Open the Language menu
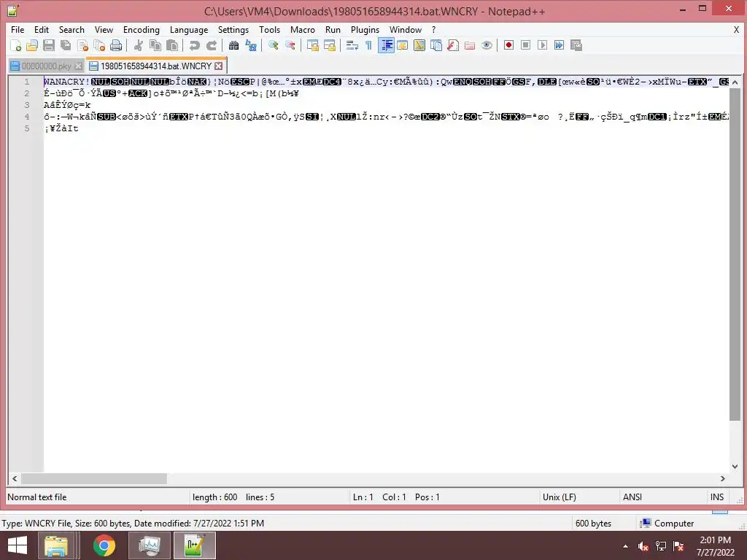 click(x=189, y=29)
